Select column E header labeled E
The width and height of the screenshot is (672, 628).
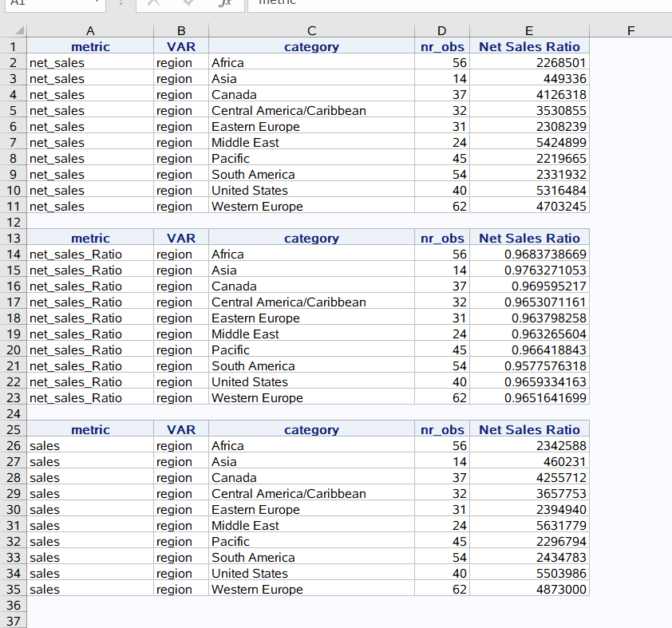coord(529,30)
